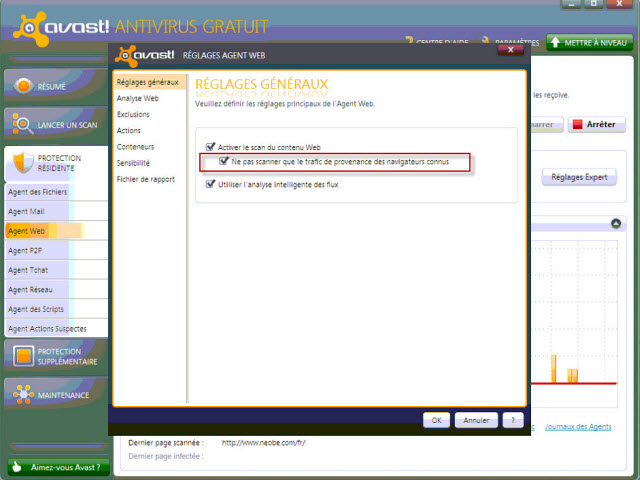Click the Réglages Expert button
This screenshot has width=640, height=480.
point(579,177)
